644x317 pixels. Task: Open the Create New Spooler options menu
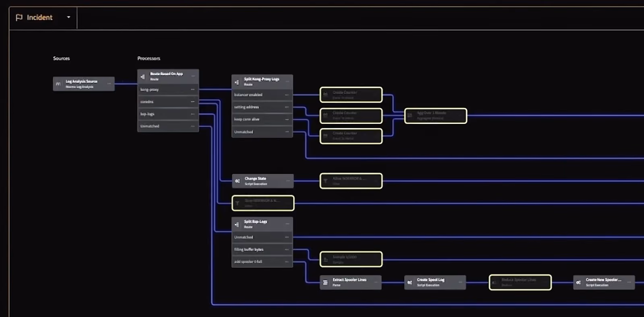(x=629, y=282)
